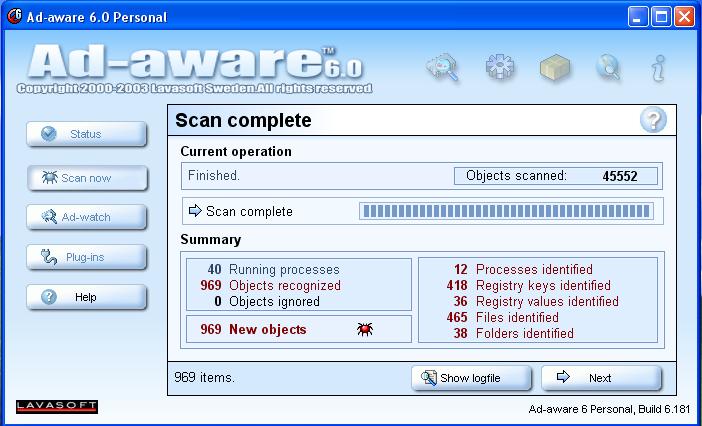The image size is (702, 426).
Task: Close the Ad-aware window
Action: pyautogui.click(x=685, y=17)
